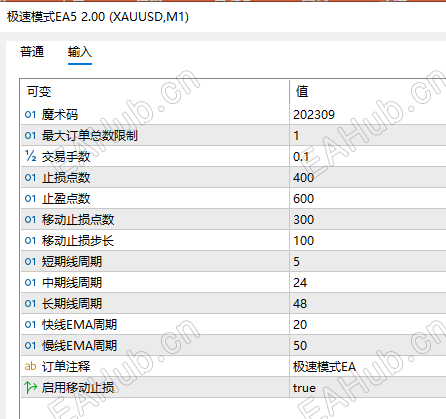
Task: Click the integer icon beside 长期线周期
Action: point(30,304)
